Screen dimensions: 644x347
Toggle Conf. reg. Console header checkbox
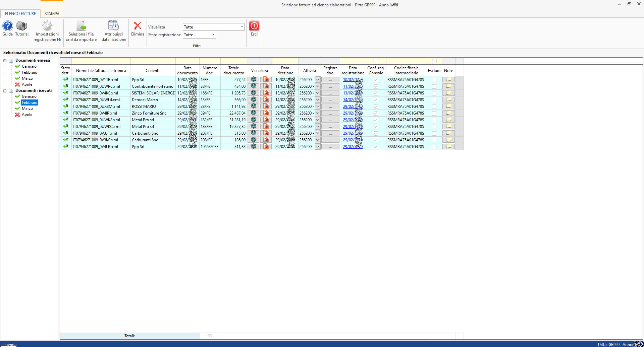[376, 61]
